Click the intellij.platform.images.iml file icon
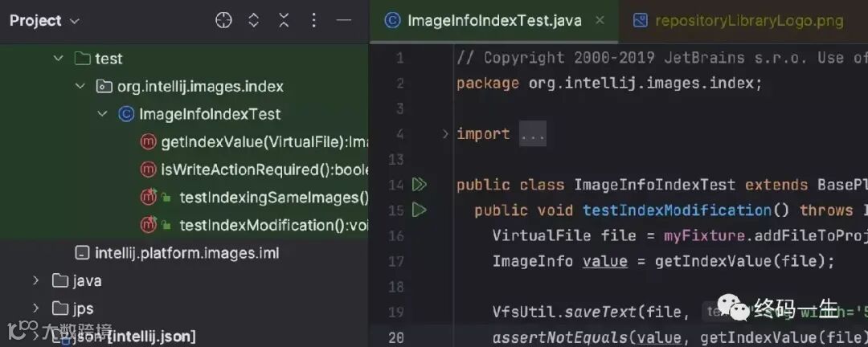Image resolution: width=868 pixels, height=347 pixels. click(83, 254)
